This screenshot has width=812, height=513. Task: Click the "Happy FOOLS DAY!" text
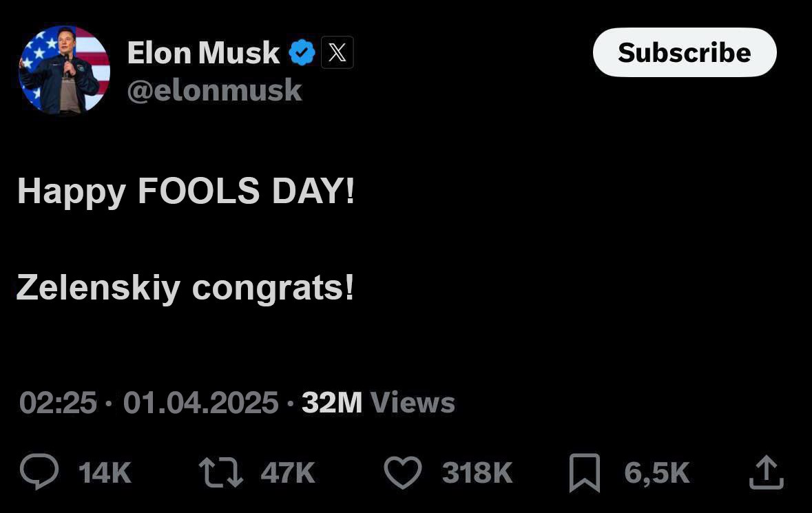186,191
